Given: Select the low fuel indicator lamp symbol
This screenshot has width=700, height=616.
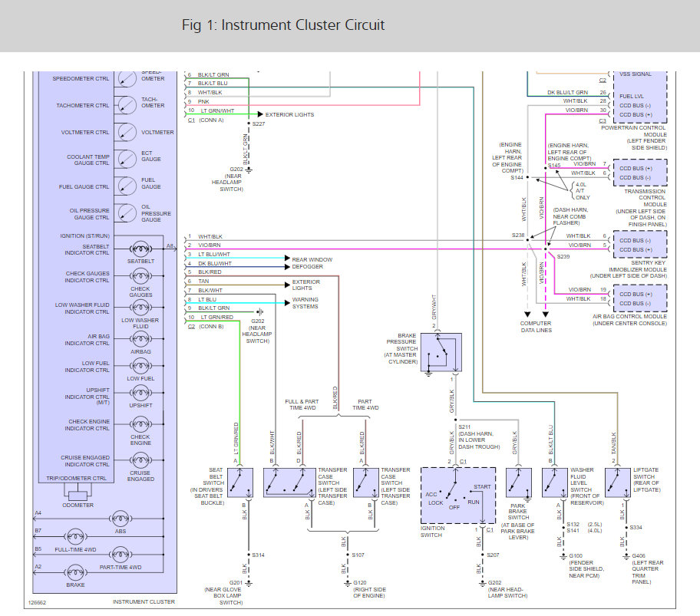Looking at the screenshot, I should click(140, 366).
